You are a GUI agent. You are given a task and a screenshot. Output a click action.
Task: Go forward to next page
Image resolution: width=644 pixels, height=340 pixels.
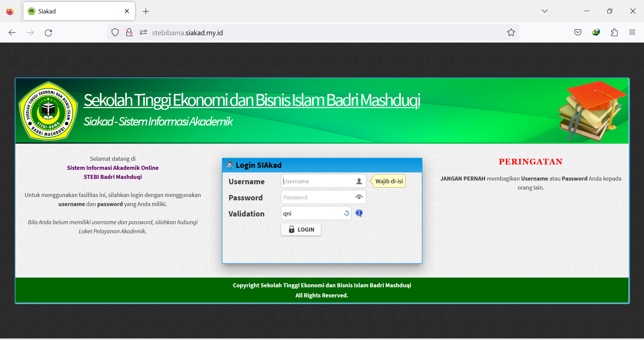coord(30,33)
